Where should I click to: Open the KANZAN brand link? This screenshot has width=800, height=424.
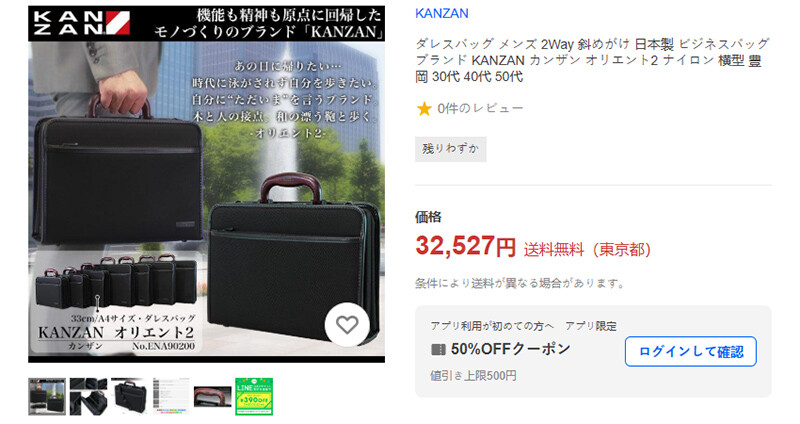442,14
